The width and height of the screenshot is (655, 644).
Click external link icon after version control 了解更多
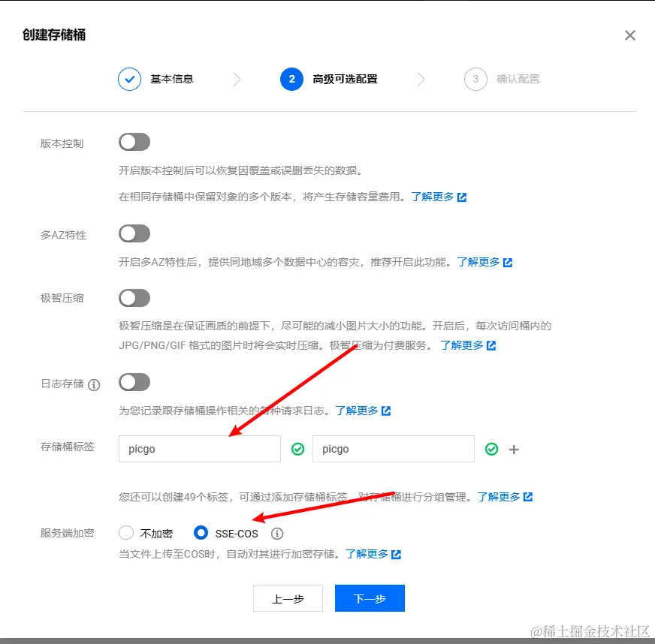(x=462, y=197)
